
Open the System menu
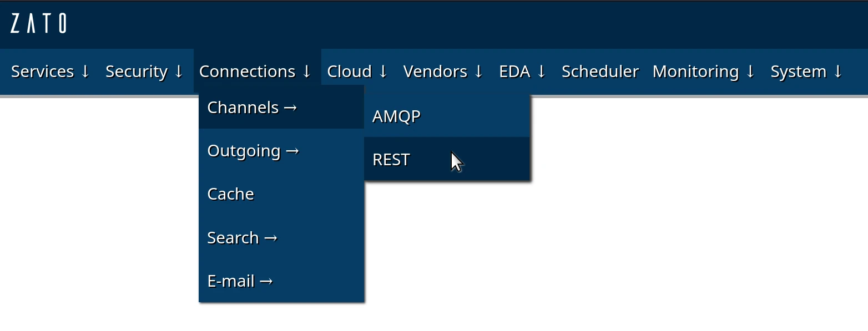806,72
